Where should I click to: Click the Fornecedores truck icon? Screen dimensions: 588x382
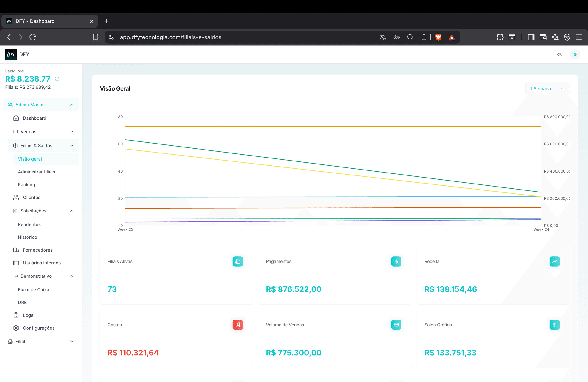pos(16,250)
